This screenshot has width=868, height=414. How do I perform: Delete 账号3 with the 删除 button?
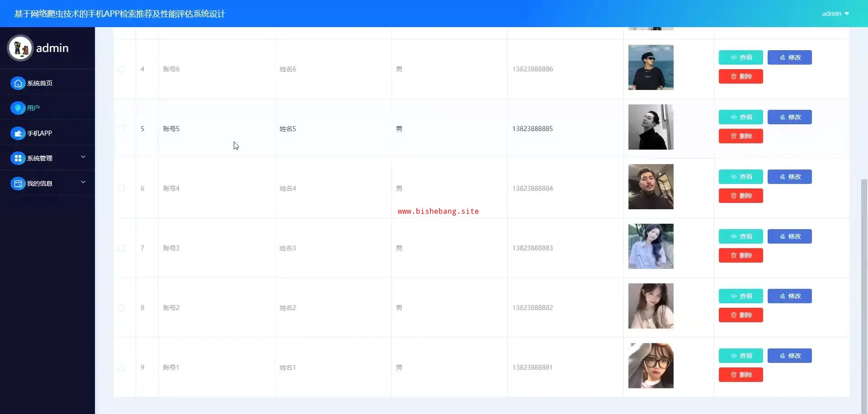point(741,255)
